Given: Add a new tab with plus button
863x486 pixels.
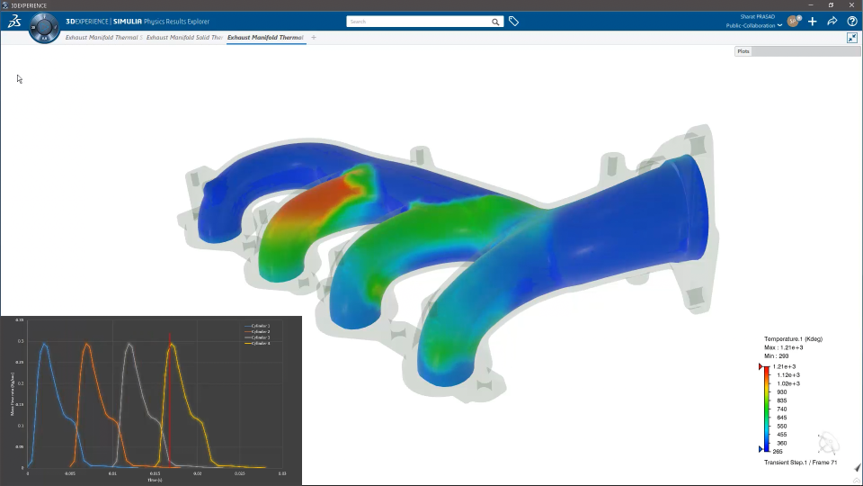Looking at the screenshot, I should [x=313, y=38].
